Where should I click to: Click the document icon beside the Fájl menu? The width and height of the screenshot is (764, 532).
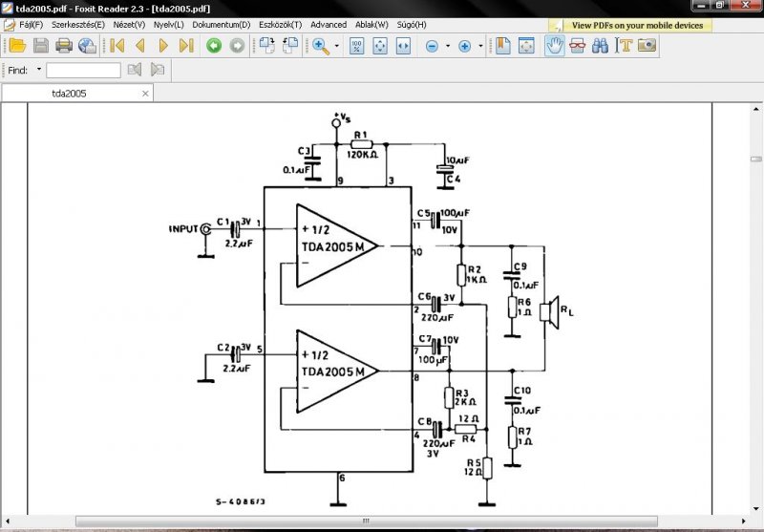pos(9,25)
